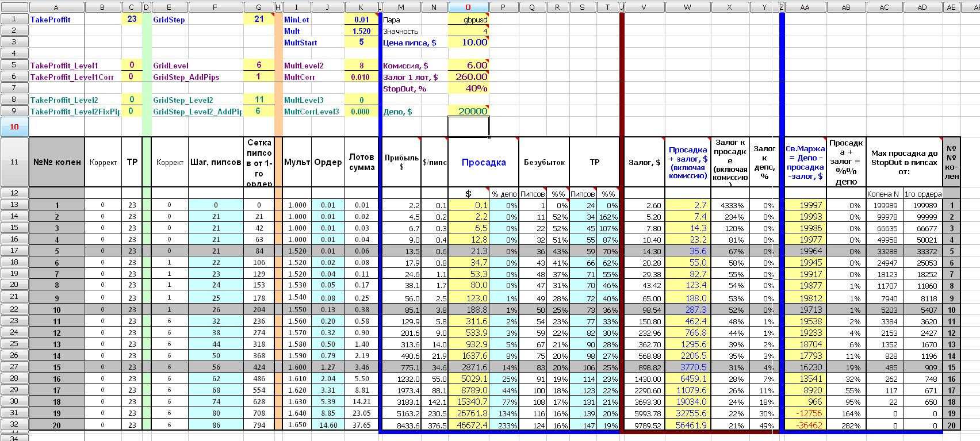The width and height of the screenshot is (980, 441).
Task: Click the GridLevel label cell
Action: pos(198,66)
